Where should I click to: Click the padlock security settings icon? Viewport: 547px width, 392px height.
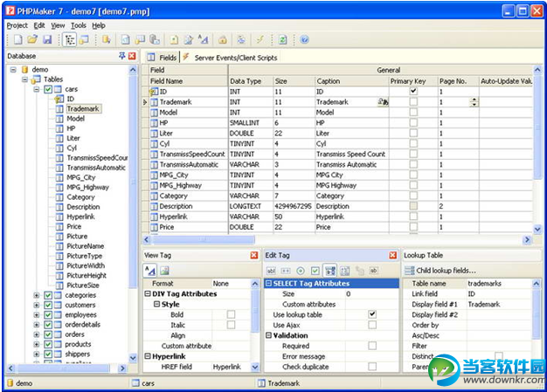pos(223,39)
